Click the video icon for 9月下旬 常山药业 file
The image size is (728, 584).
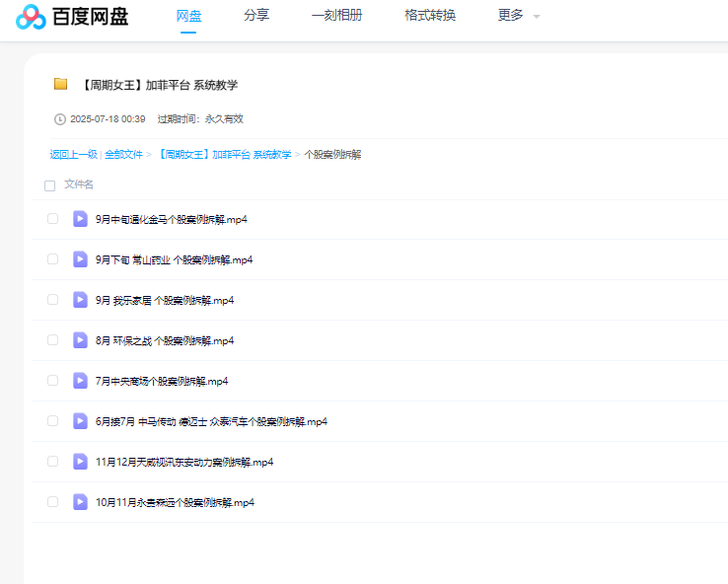click(x=81, y=259)
